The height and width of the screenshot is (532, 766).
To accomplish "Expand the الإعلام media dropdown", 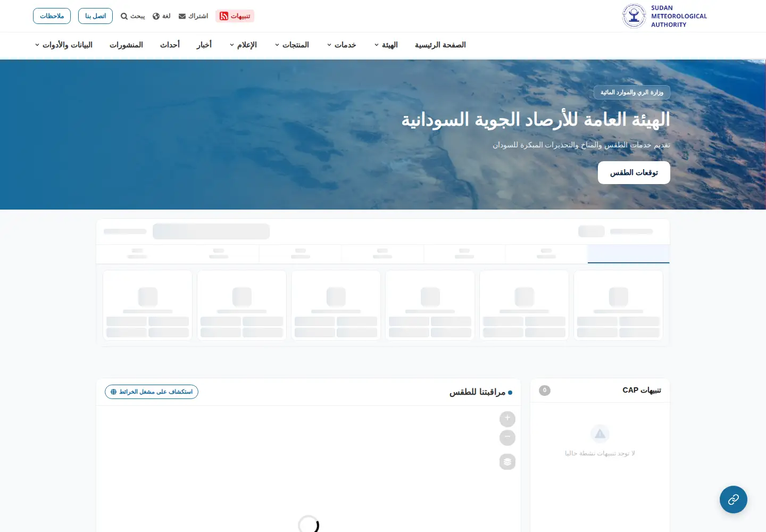I will point(243,45).
